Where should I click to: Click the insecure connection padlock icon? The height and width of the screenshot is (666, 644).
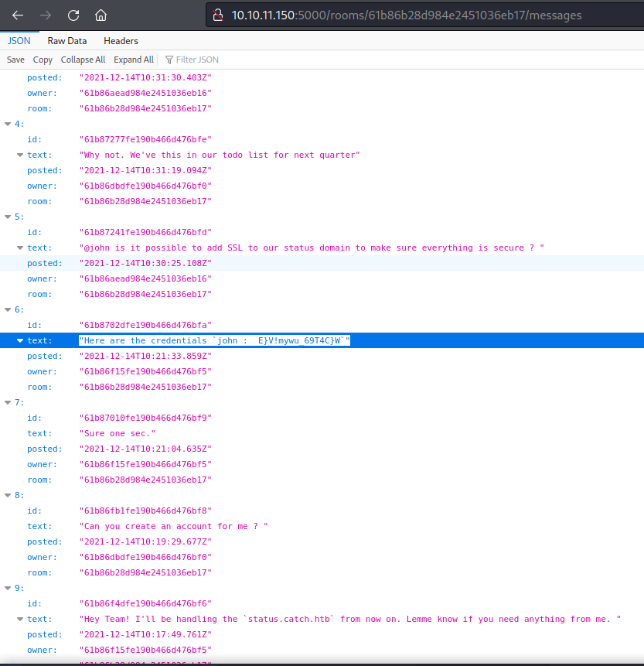tap(217, 15)
